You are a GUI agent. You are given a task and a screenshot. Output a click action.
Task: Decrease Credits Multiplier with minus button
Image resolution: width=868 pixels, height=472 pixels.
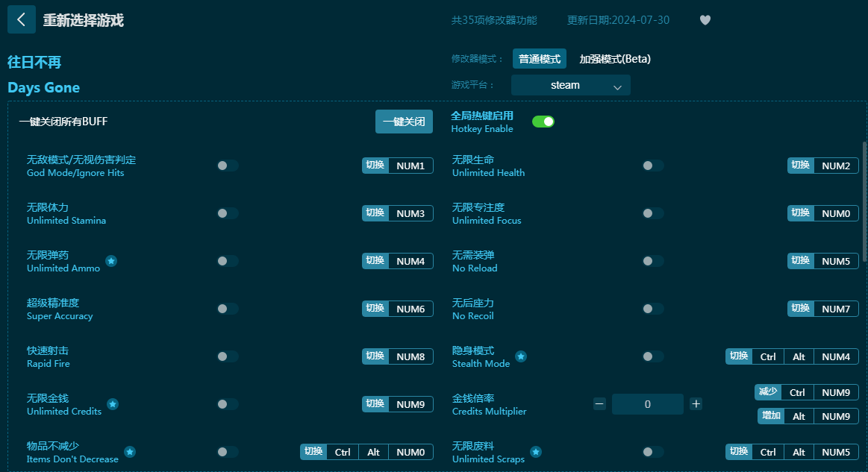(x=599, y=404)
